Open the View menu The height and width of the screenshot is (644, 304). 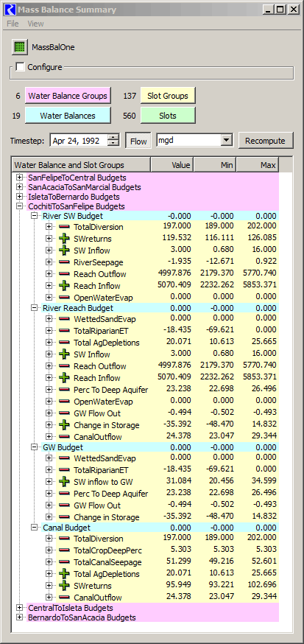coord(35,24)
